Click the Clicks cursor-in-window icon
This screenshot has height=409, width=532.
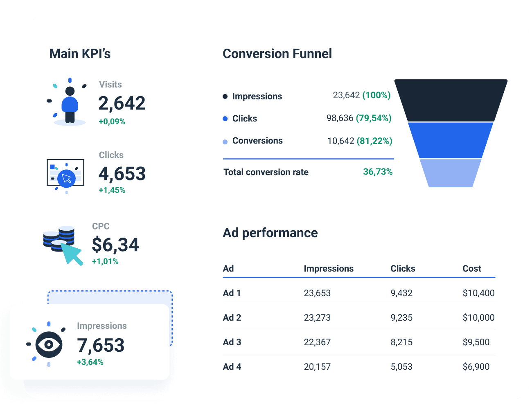tap(65, 173)
